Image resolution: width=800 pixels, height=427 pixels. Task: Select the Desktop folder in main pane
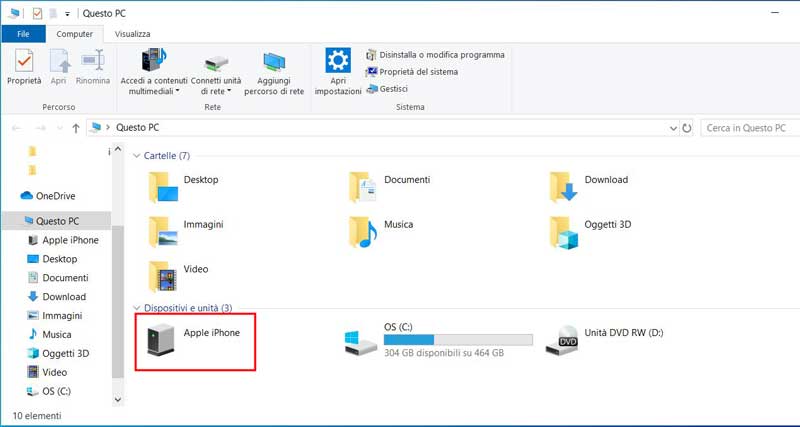click(x=184, y=187)
